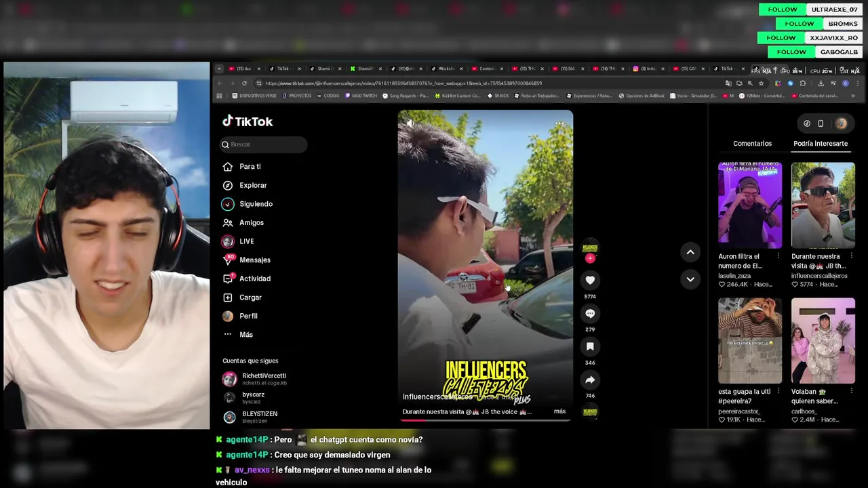Open Auron filtra el numero thumbnail
The image size is (868, 488).
(750, 205)
